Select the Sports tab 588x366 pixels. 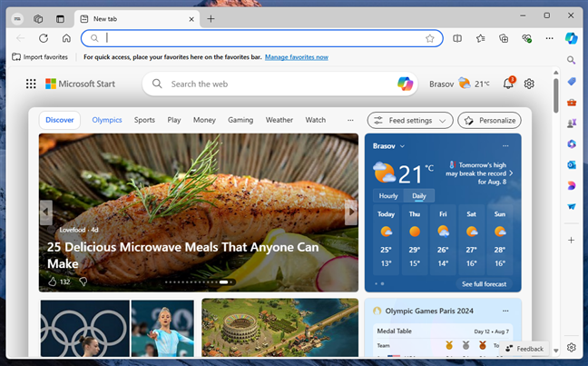click(x=144, y=120)
